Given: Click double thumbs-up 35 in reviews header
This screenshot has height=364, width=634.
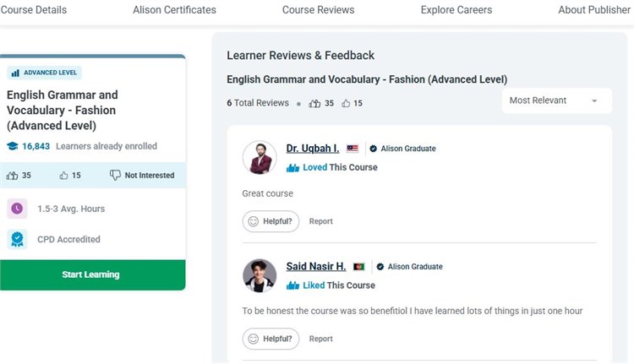Looking at the screenshot, I should pos(321,103).
